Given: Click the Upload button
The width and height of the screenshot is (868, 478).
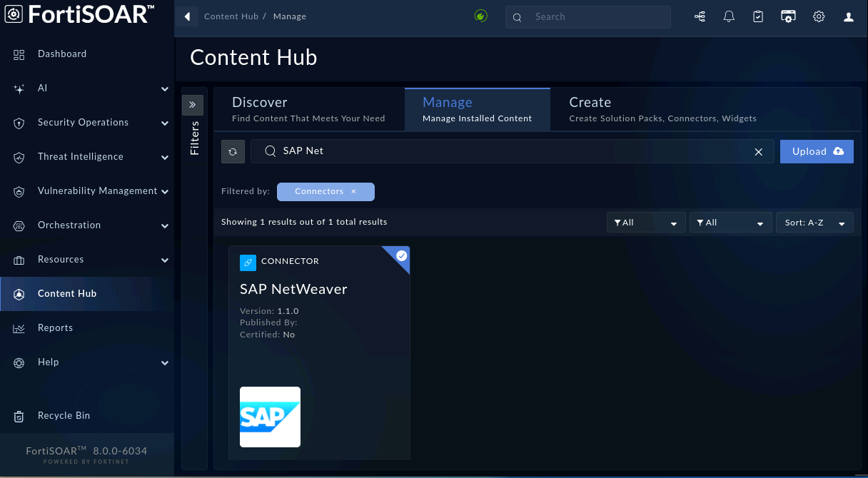Looking at the screenshot, I should [817, 151].
